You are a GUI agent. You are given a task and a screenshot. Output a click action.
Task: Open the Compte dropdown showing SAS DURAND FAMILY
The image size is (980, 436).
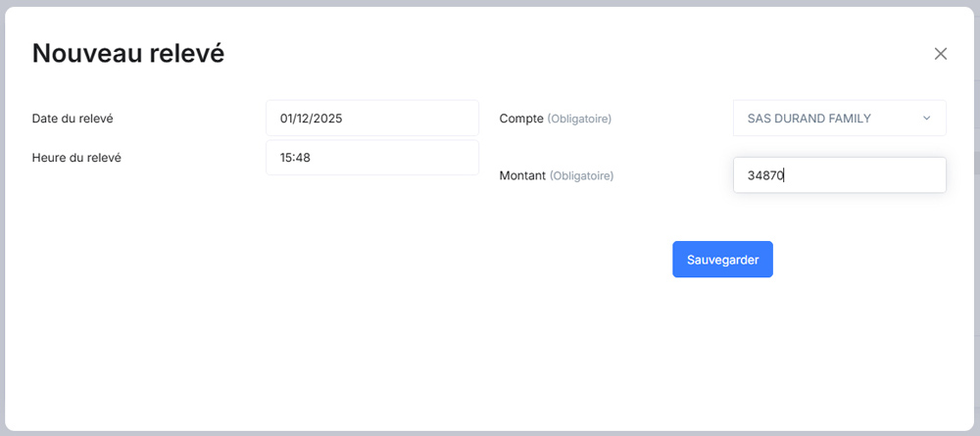coord(840,118)
